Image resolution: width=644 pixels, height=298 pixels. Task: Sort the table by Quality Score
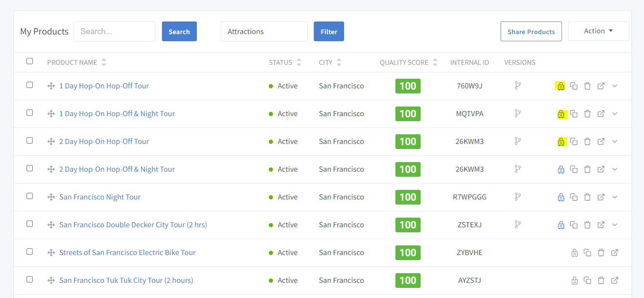[x=435, y=62]
